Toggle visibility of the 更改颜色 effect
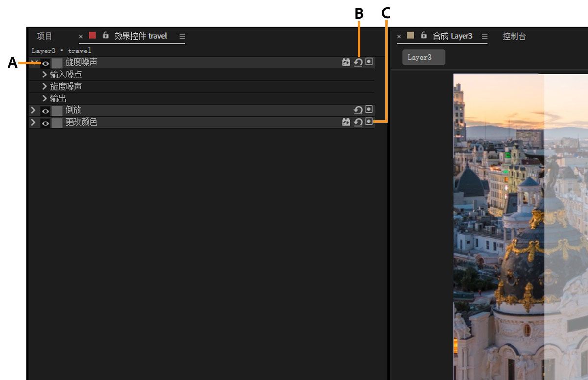The height and width of the screenshot is (380, 588). 45,123
